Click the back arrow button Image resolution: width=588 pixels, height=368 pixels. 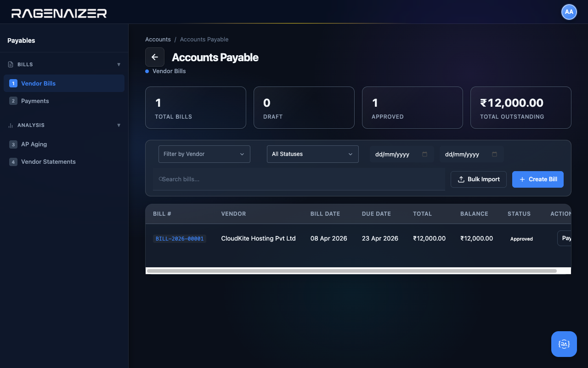pos(155,57)
